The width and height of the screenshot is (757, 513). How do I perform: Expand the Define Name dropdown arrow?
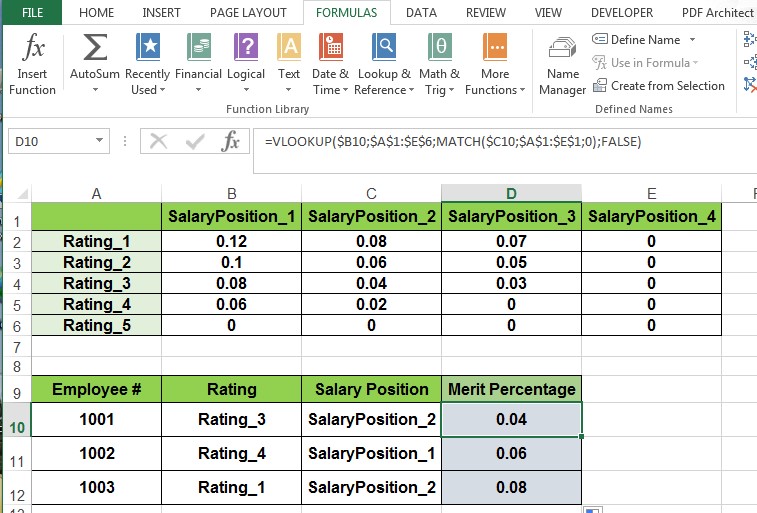click(691, 40)
